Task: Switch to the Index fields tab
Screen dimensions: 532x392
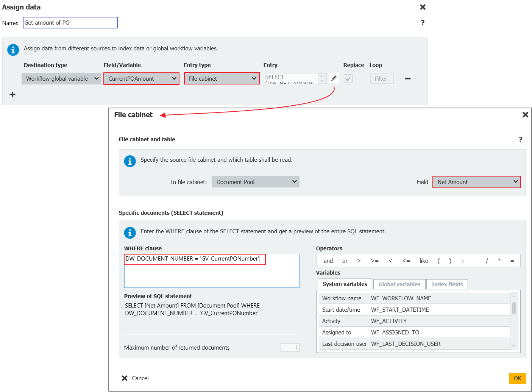Action: [x=447, y=284]
